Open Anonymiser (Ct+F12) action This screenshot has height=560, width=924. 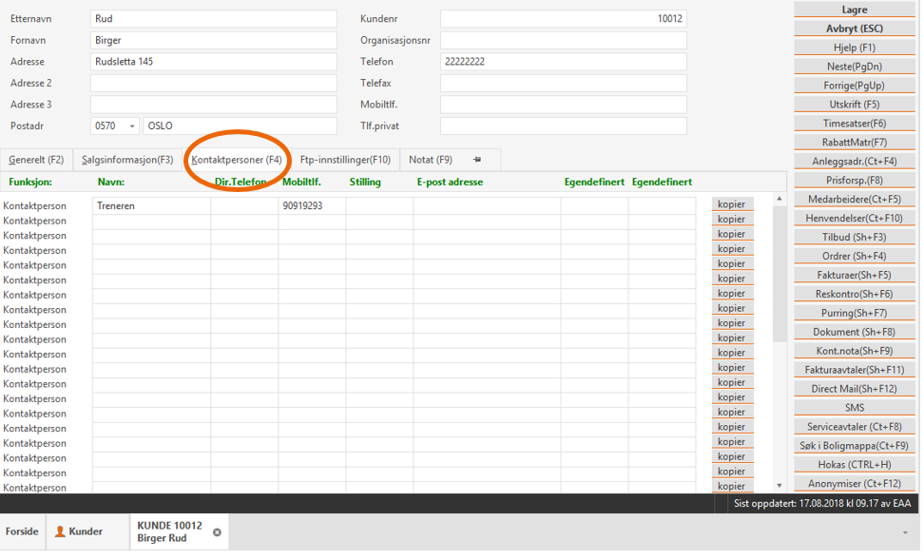855,484
